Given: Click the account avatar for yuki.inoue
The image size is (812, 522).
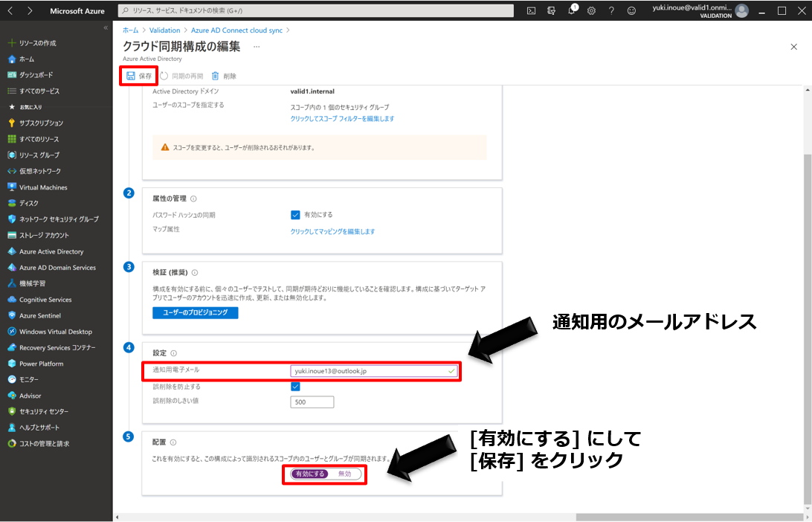Looking at the screenshot, I should pos(742,10).
